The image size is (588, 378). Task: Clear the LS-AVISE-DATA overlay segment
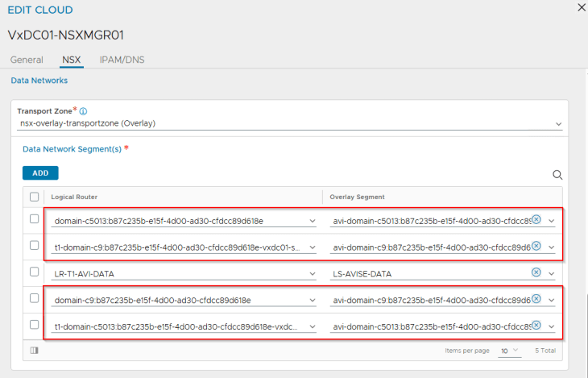pos(536,273)
